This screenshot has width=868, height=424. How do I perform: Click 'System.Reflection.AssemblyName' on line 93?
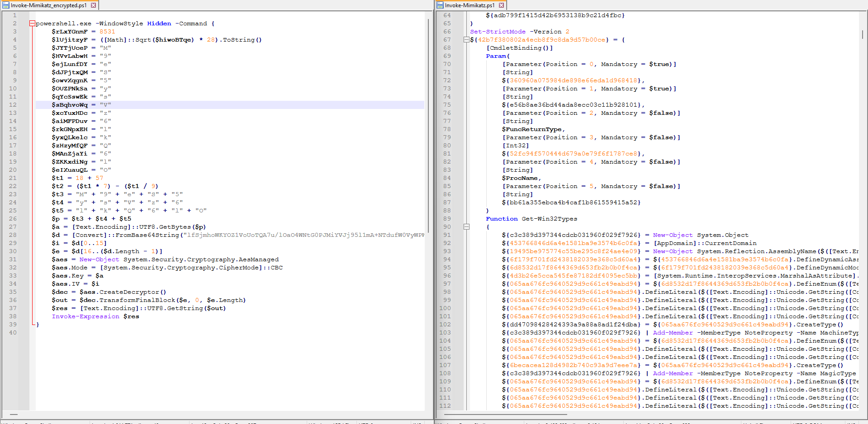[757, 251]
